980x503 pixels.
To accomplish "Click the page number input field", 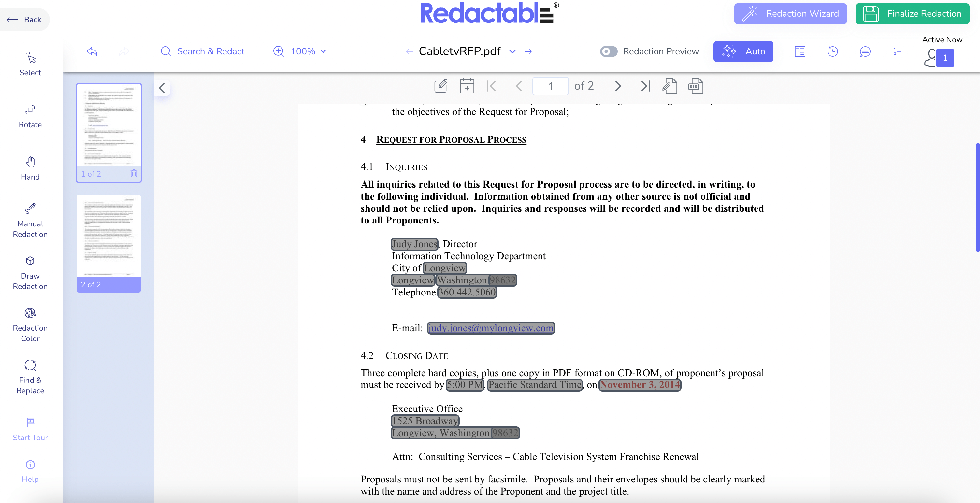I will pyautogui.click(x=550, y=86).
